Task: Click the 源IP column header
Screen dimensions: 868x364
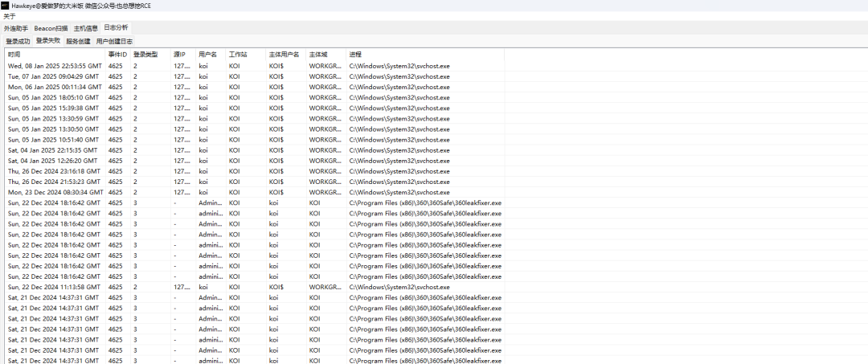Action: tap(183, 55)
